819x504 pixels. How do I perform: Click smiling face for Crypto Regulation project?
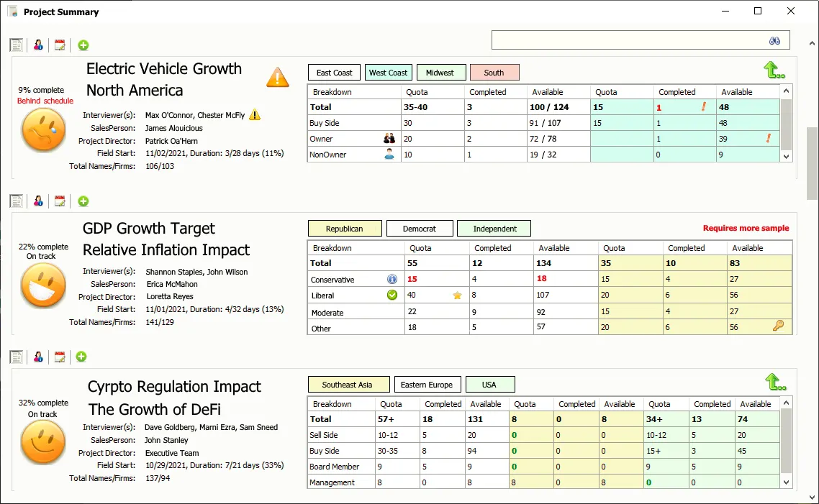(43, 442)
